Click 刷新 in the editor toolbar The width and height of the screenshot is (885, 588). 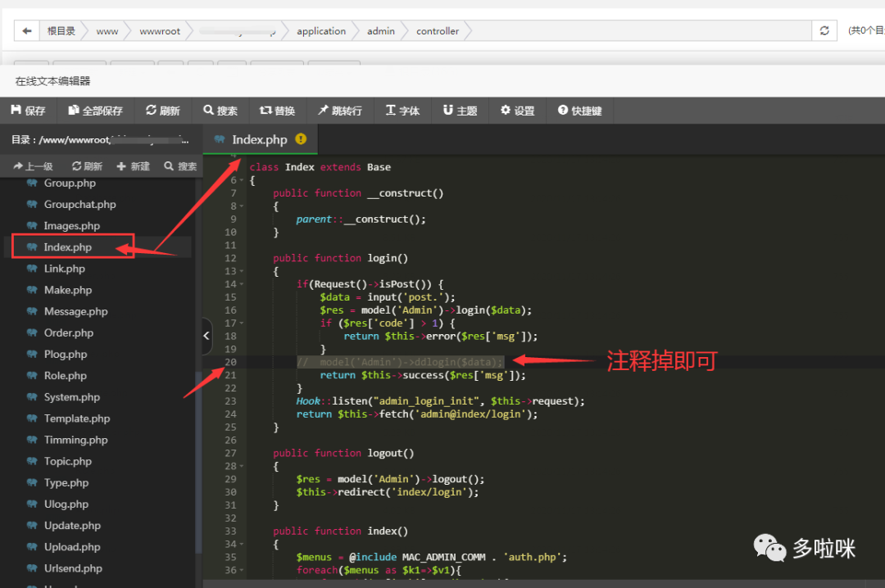[x=163, y=111]
